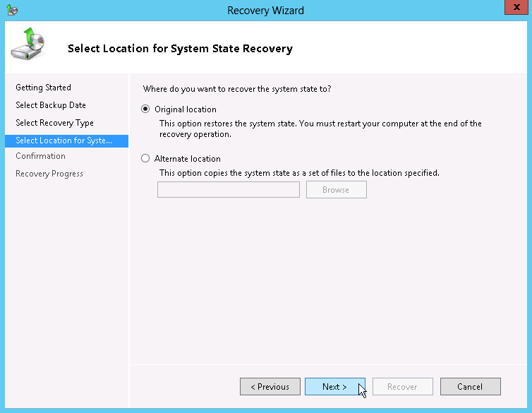Click the Recovery Progress step
Viewport: 532px width, 413px height.
(x=49, y=174)
